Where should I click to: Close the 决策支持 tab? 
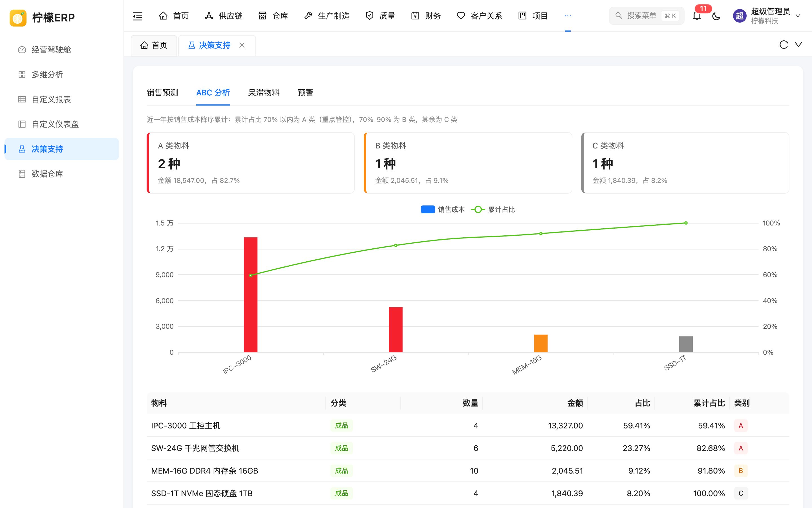242,45
